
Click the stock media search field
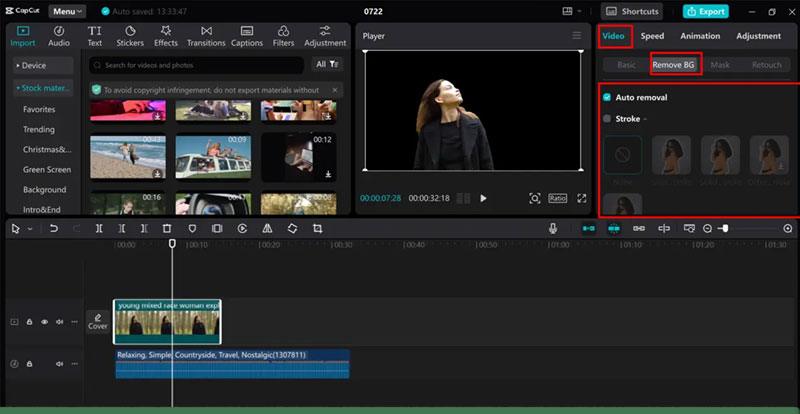click(x=196, y=65)
